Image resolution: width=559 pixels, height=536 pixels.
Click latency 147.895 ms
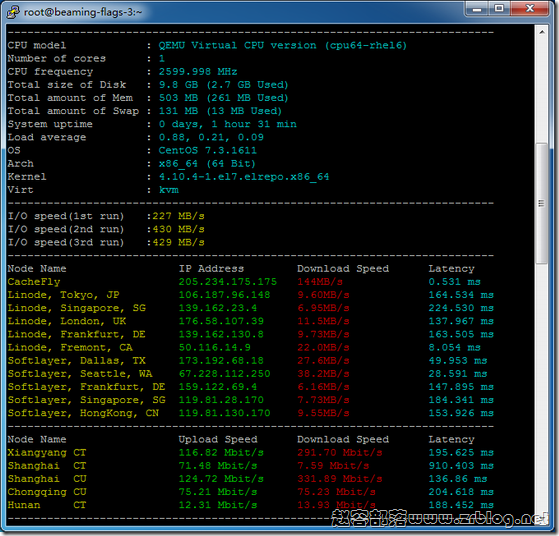pyautogui.click(x=461, y=387)
